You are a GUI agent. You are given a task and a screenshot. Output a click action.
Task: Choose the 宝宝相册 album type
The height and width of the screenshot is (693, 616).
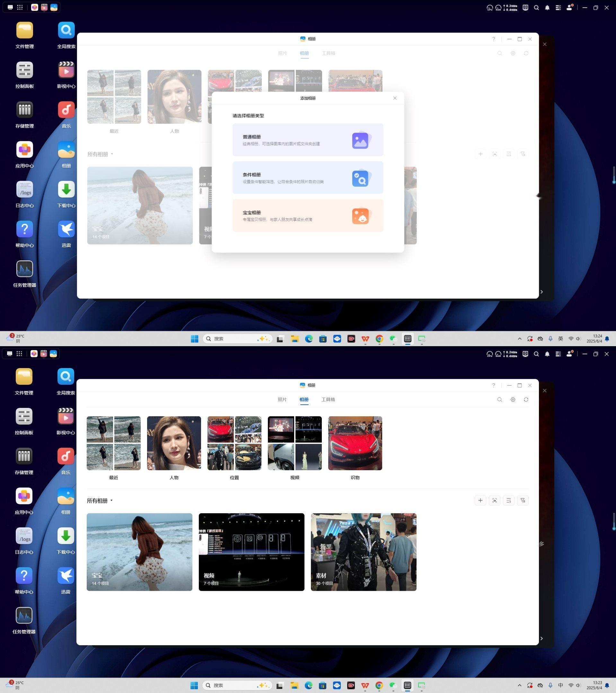point(308,215)
